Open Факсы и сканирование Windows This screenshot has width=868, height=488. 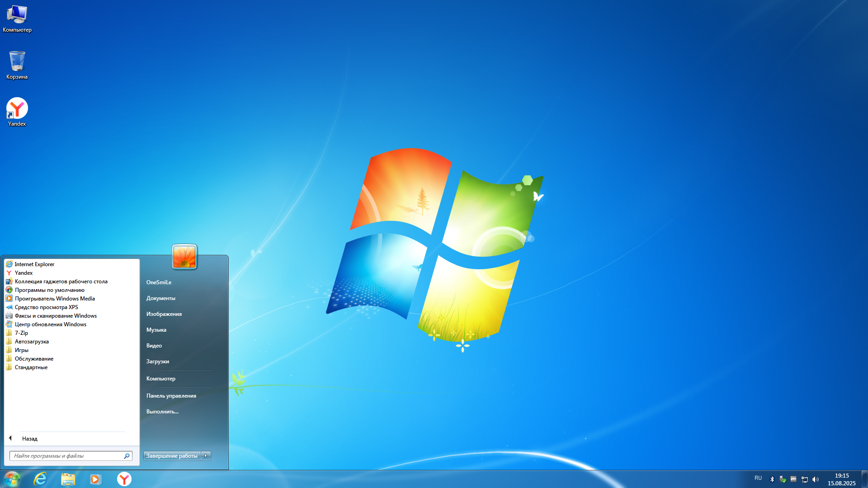tap(72, 316)
